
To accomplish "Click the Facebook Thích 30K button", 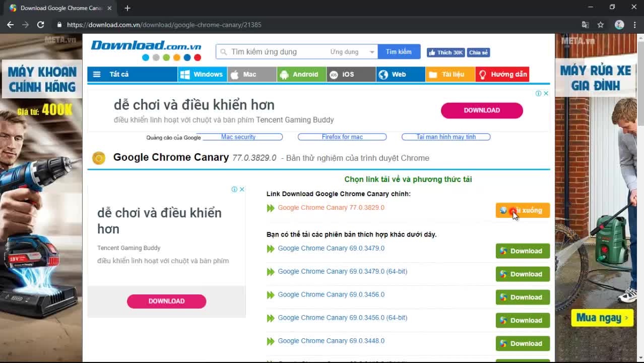I will pyautogui.click(x=445, y=52).
